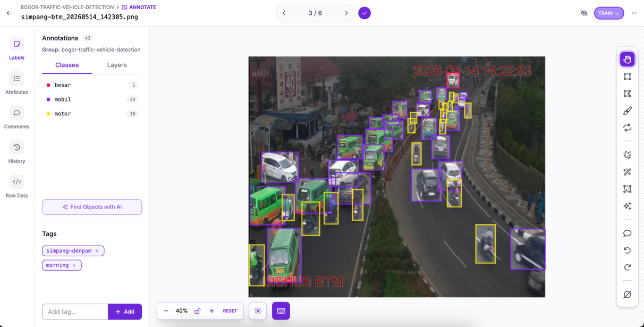Zoom out with the minus icon
Viewport: 644px width, 327px height.
[166, 311]
